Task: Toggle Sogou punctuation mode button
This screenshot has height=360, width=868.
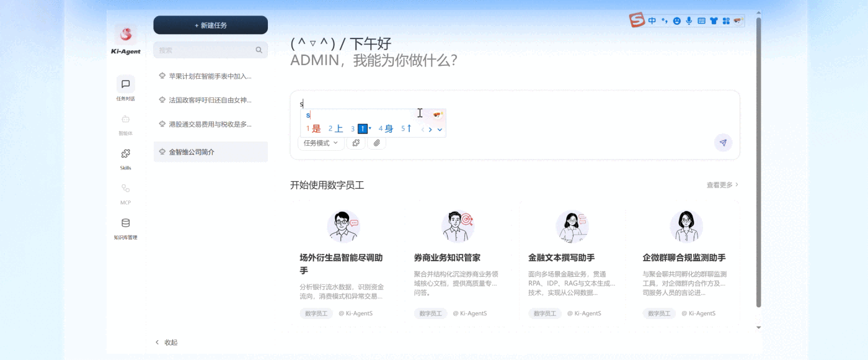Action: click(x=665, y=21)
